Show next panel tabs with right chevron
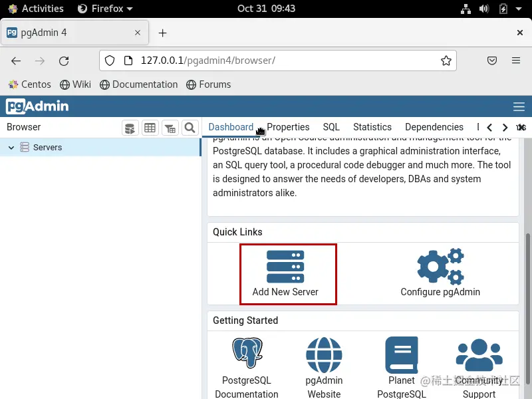The image size is (532, 399). point(505,128)
